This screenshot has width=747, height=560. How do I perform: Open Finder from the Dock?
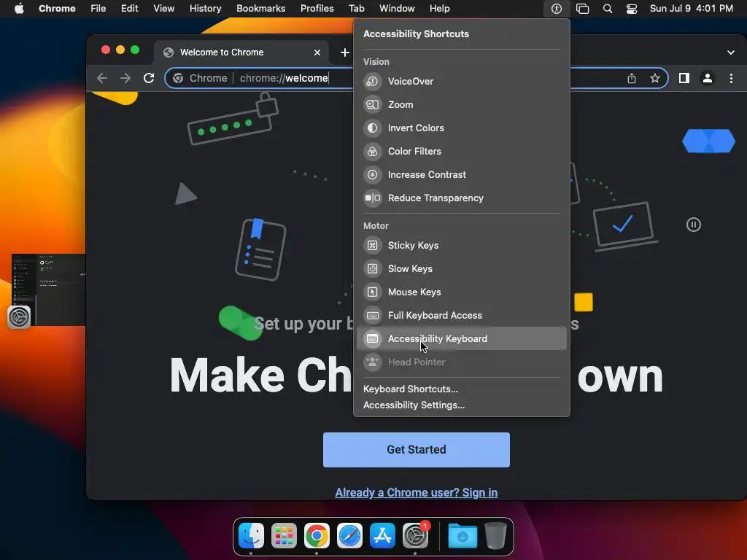251,536
